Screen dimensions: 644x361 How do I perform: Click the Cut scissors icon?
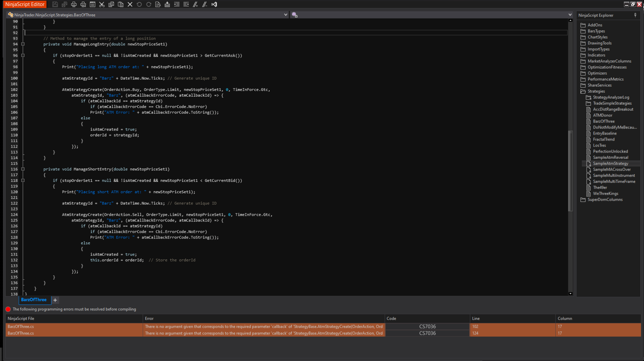click(102, 4)
